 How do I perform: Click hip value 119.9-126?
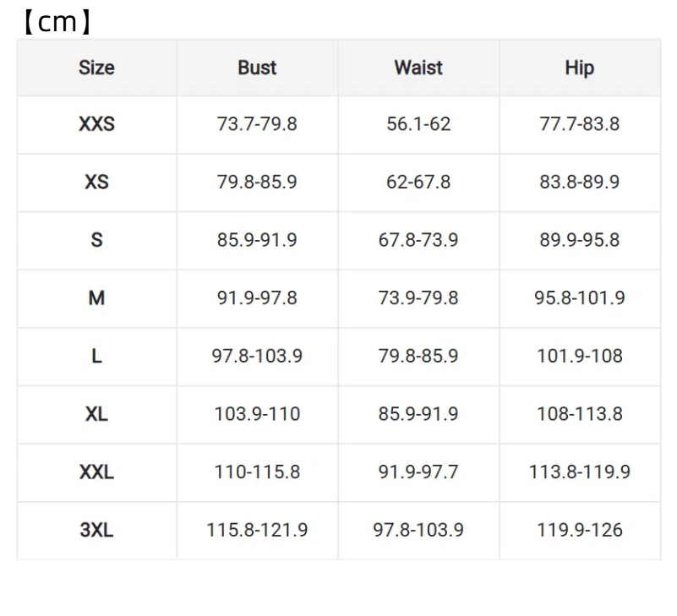(580, 530)
